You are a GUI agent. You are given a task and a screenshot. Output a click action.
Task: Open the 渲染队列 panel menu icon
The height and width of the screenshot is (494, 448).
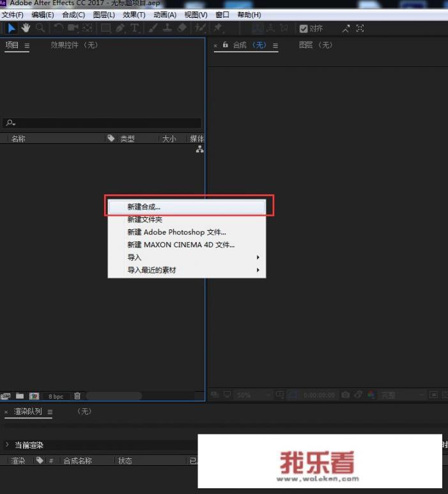(x=50, y=412)
